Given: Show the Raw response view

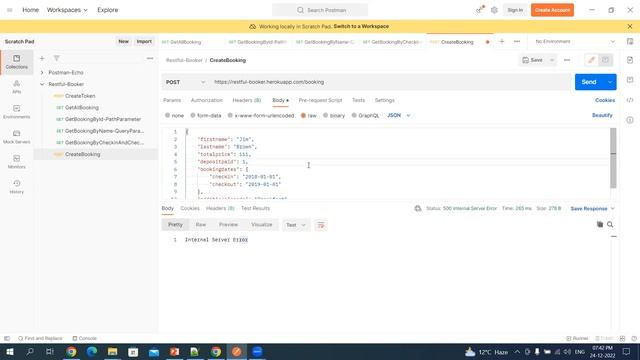Looking at the screenshot, I should 201,225.
